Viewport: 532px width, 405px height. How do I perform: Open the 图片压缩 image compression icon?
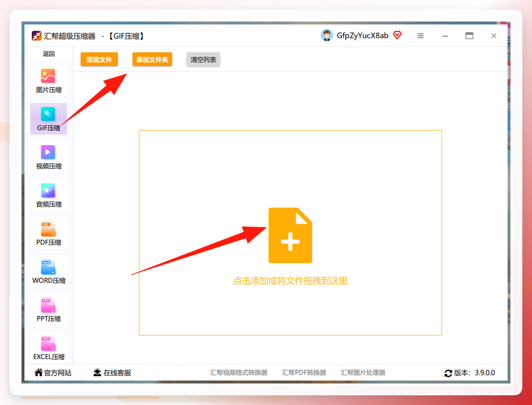(x=48, y=76)
